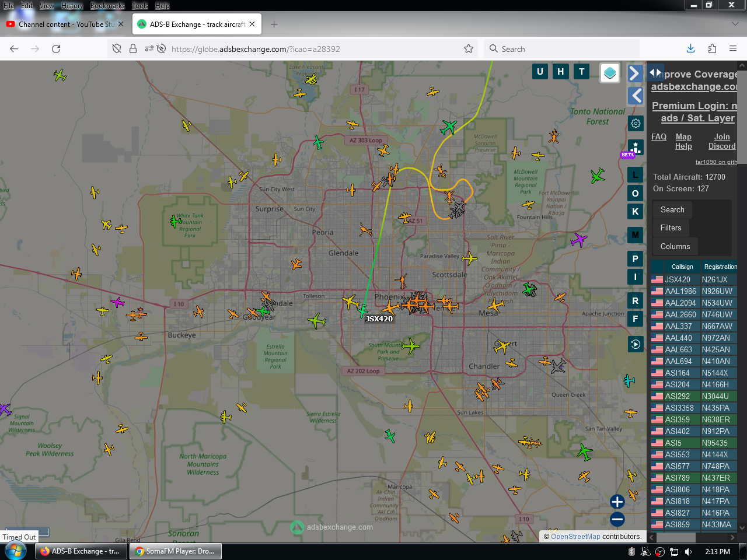Open the OpenStreetMap attribution link
The image size is (747, 560).
[x=575, y=537]
